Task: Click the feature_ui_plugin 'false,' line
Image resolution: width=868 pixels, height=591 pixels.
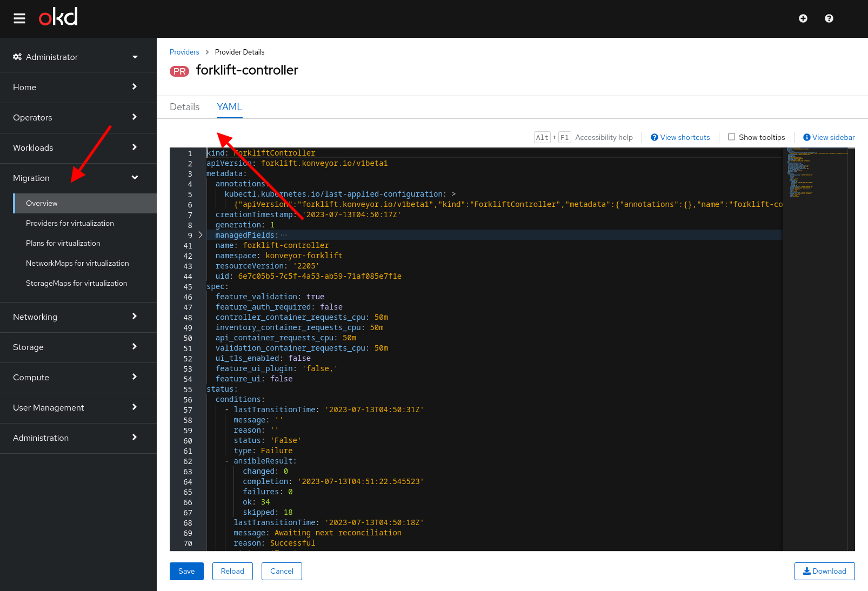Action: click(276, 368)
